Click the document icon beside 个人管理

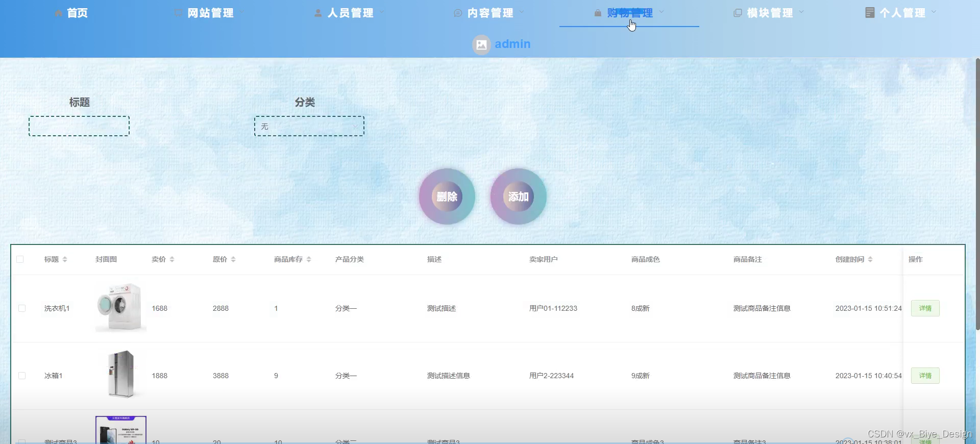click(x=870, y=13)
